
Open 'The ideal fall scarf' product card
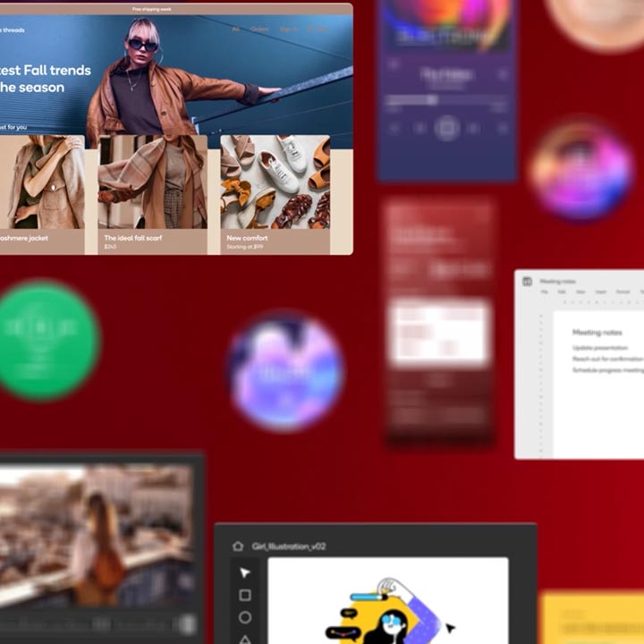click(152, 195)
